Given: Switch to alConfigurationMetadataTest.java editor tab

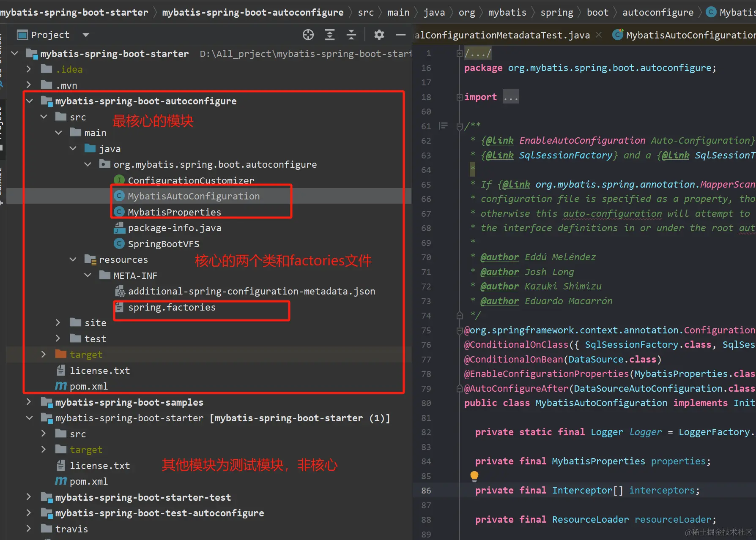Looking at the screenshot, I should (x=502, y=35).
